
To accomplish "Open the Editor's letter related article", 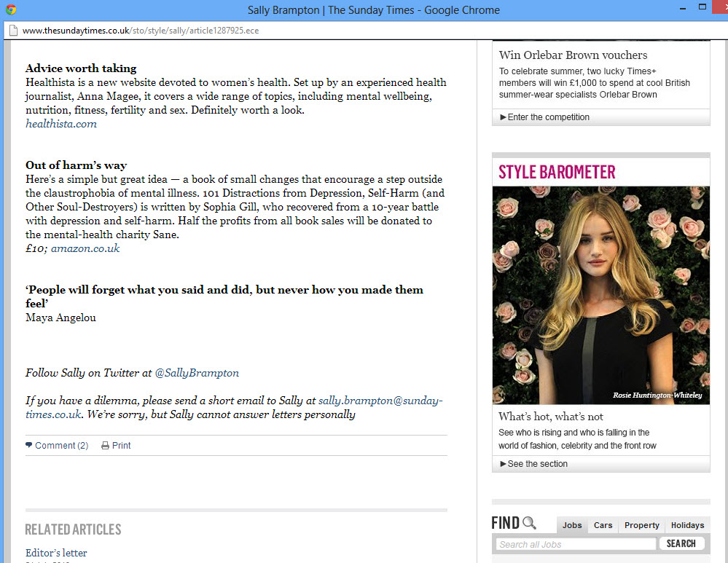I will pyautogui.click(x=56, y=553).
